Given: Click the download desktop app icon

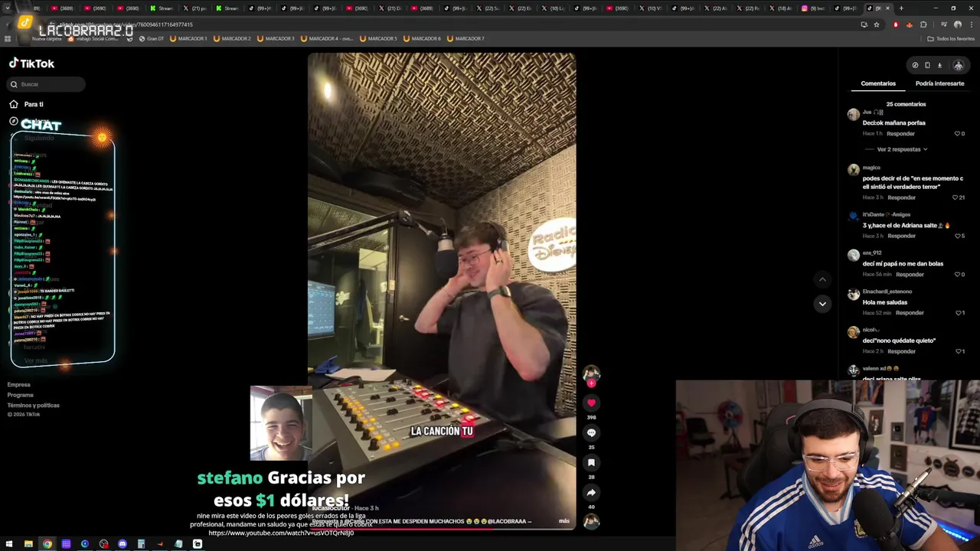Looking at the screenshot, I should coord(939,65).
